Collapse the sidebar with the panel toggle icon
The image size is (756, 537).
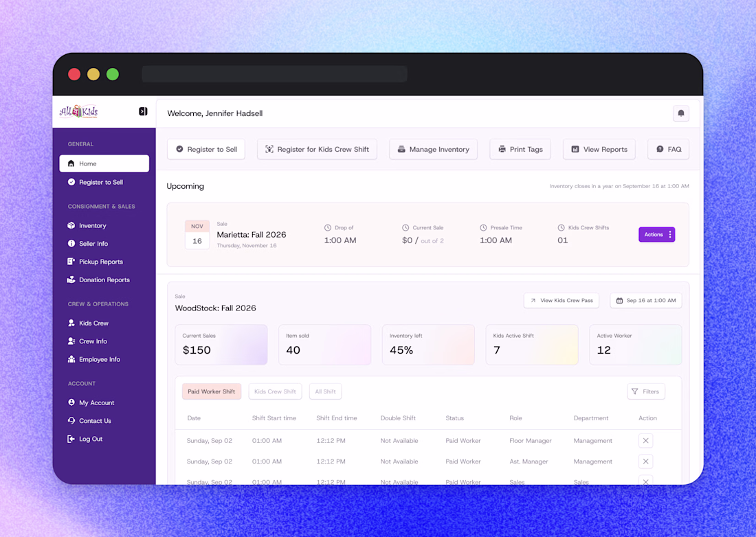143,111
